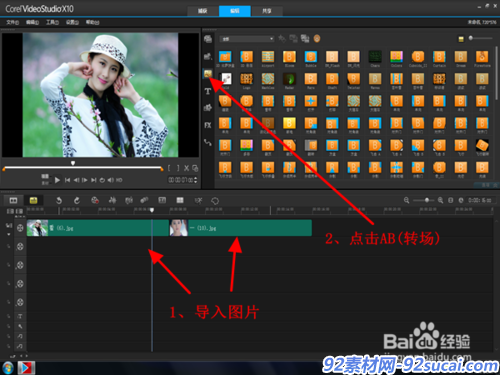This screenshot has width=500, height=375.
Task: Switch to Timeline view
Action: 33,200
